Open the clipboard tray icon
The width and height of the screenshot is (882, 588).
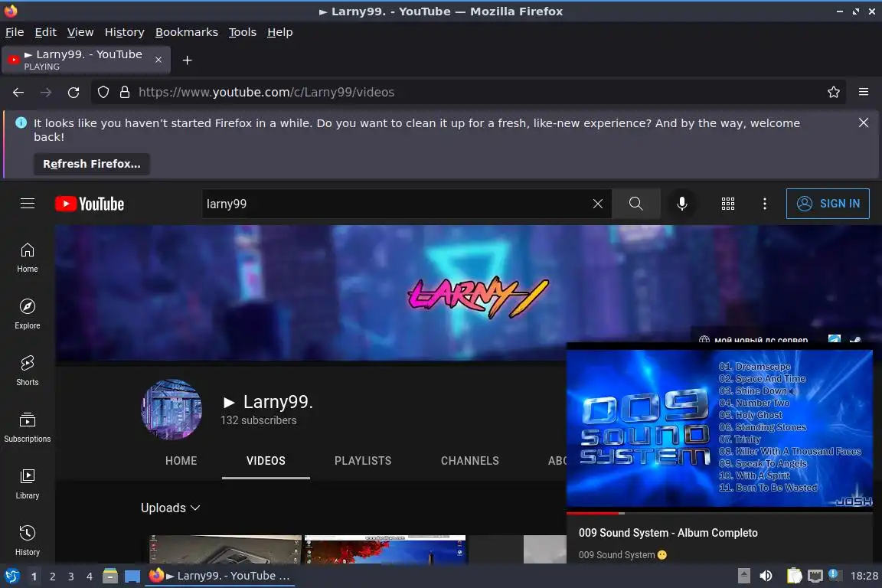click(x=794, y=576)
